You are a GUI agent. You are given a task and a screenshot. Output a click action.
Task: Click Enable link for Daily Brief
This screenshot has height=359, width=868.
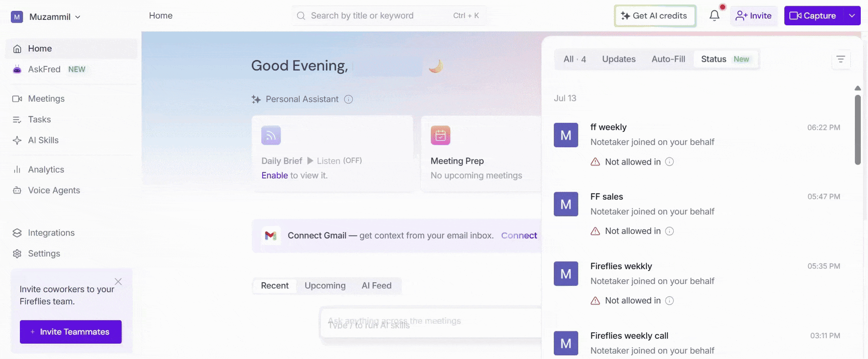(274, 175)
